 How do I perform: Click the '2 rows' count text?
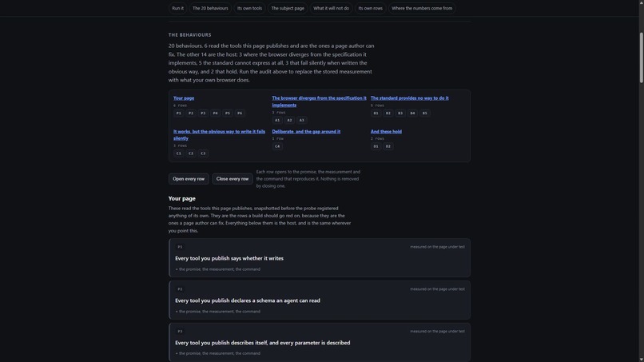coord(377,139)
